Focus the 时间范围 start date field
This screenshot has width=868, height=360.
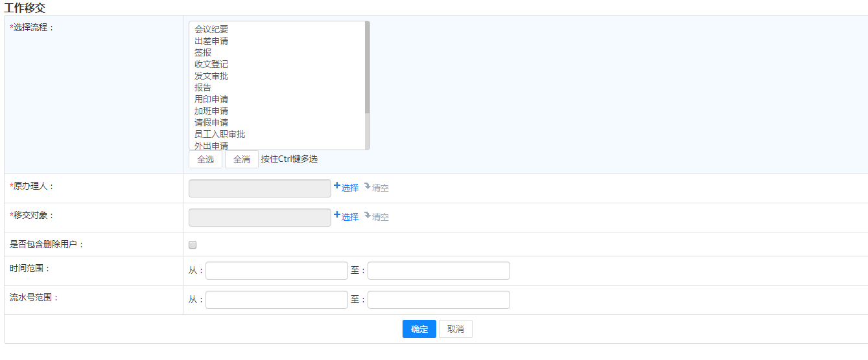[x=277, y=271]
